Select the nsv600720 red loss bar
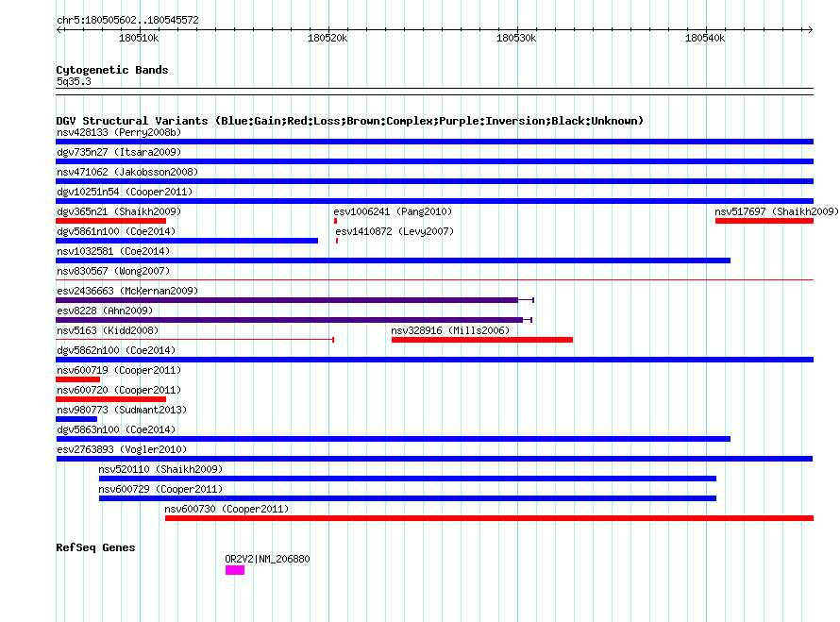Viewport: 840px width, 622px height. 110,399
